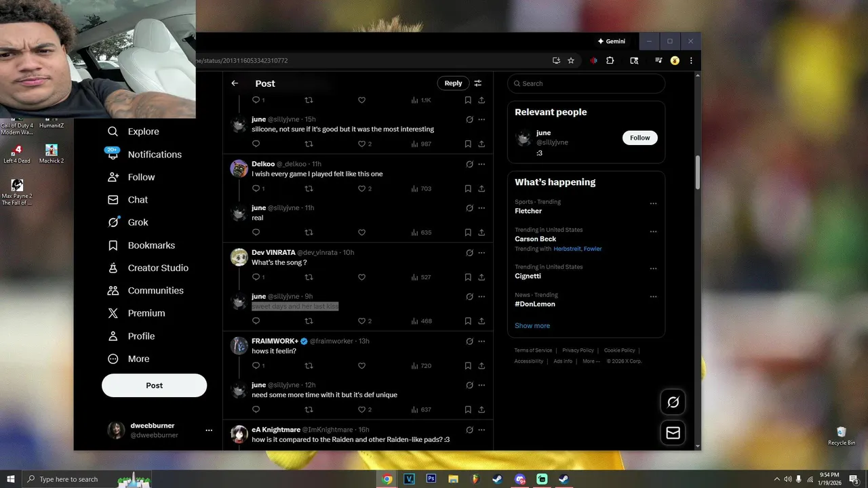Screen dimensions: 868x488
Task: Click the taskbar search box
Action: (x=87, y=479)
